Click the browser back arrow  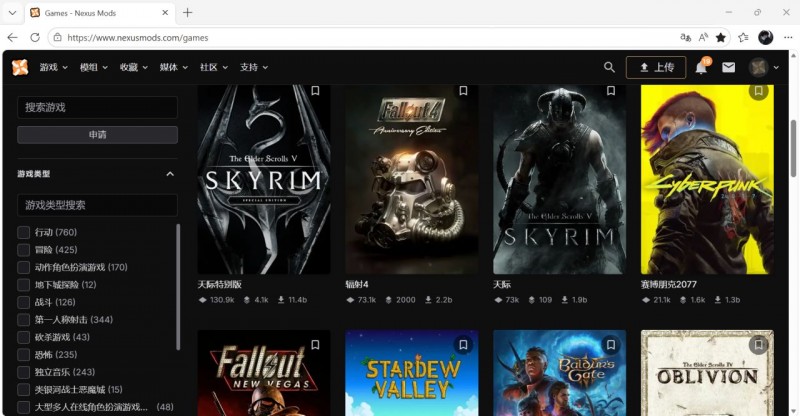(13, 38)
